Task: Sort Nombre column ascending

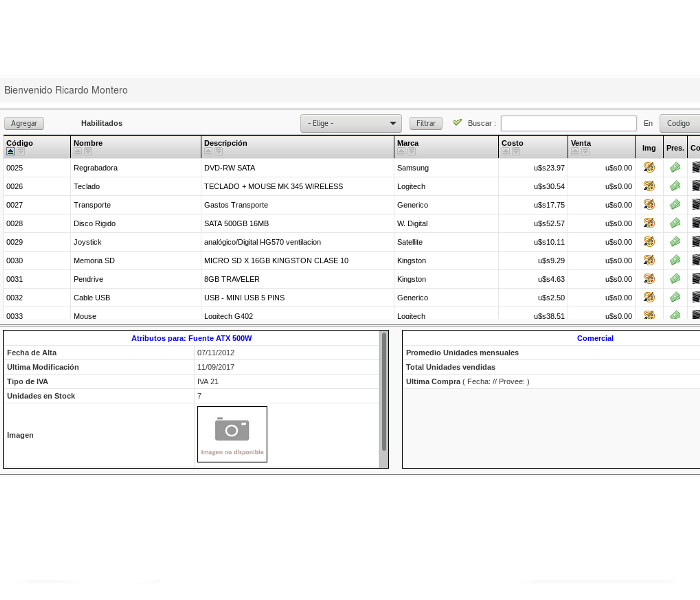Action: coord(78,152)
